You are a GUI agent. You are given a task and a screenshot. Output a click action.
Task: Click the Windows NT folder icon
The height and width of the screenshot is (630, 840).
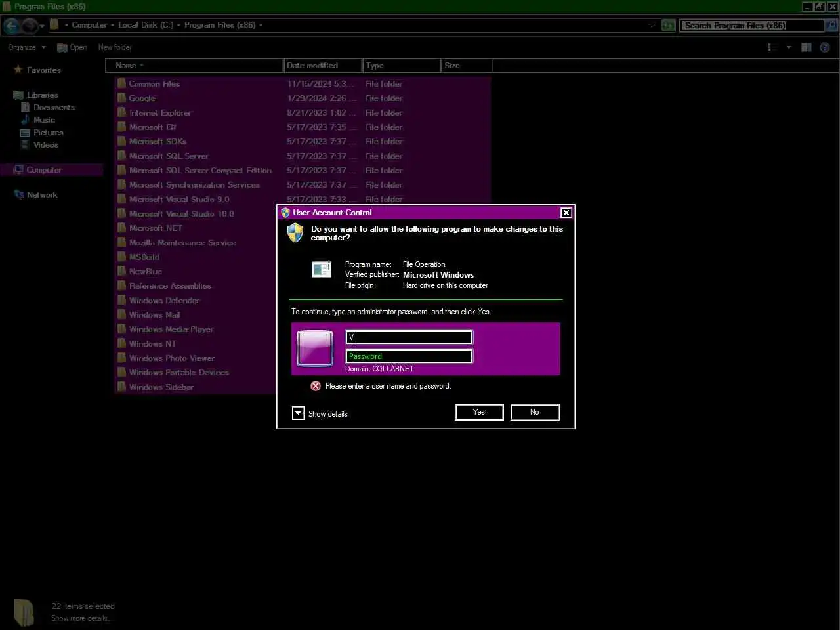pos(121,343)
